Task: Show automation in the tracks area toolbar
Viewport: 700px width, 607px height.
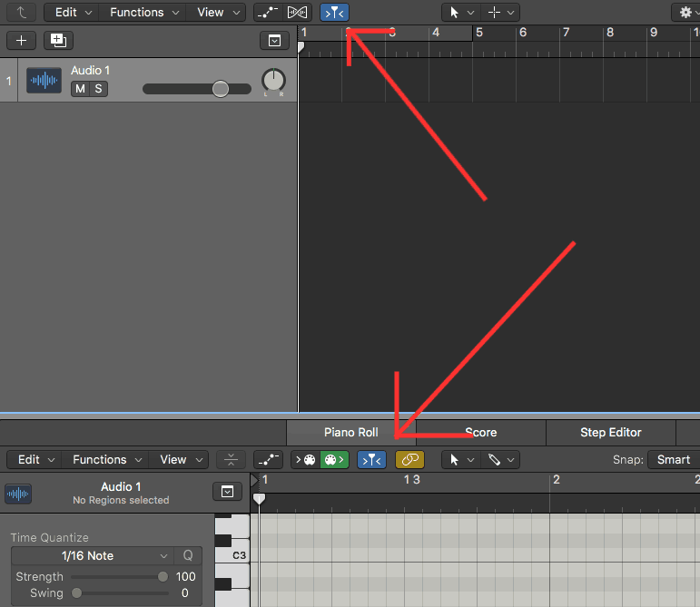Action: pyautogui.click(x=267, y=13)
